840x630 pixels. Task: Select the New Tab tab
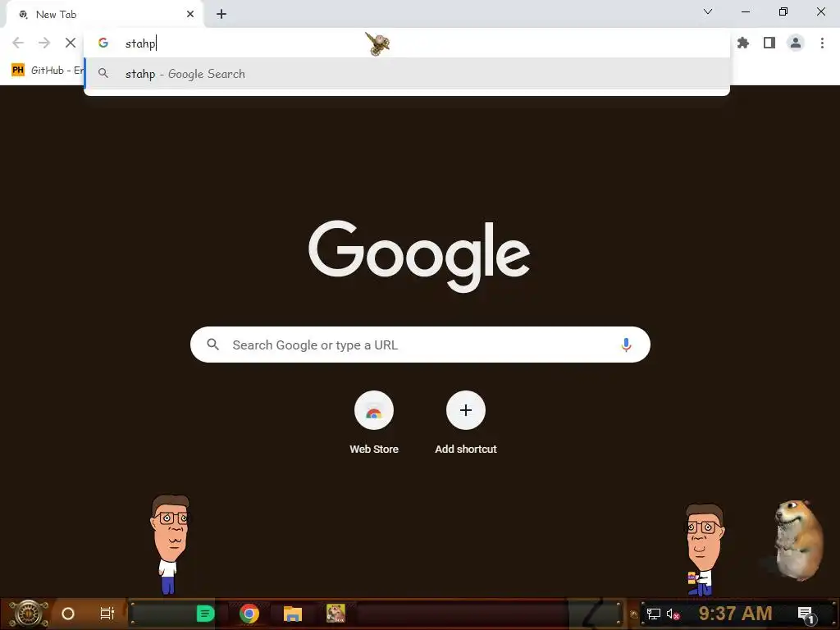click(105, 15)
